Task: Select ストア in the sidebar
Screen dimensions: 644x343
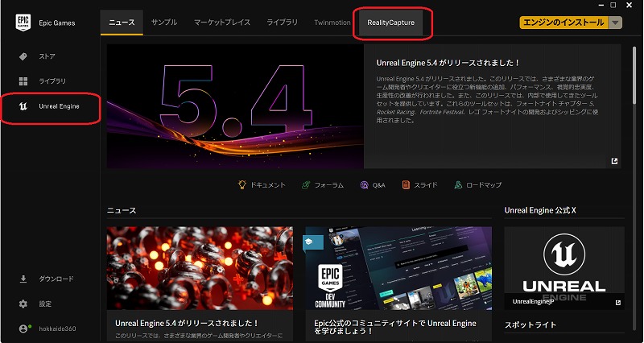Action: pyautogui.click(x=47, y=56)
